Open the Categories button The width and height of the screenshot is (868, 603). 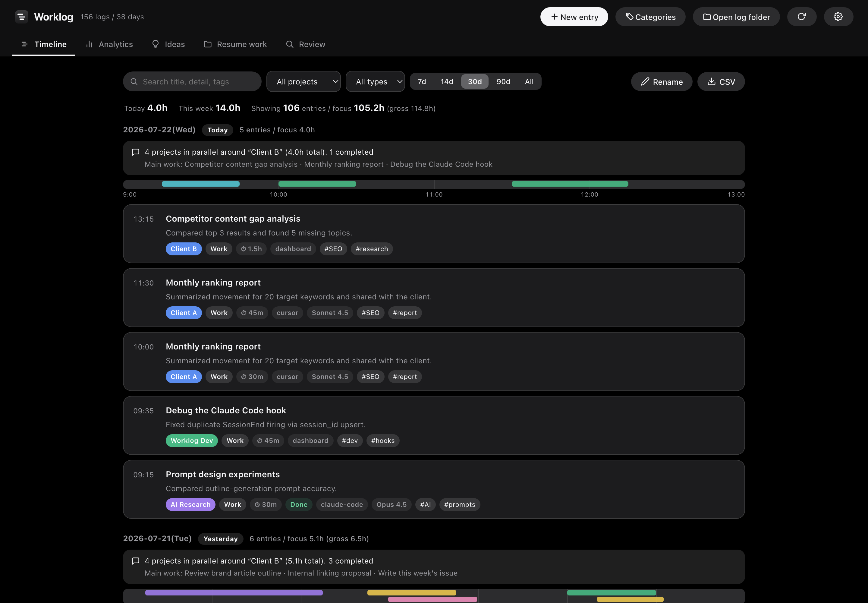point(650,17)
